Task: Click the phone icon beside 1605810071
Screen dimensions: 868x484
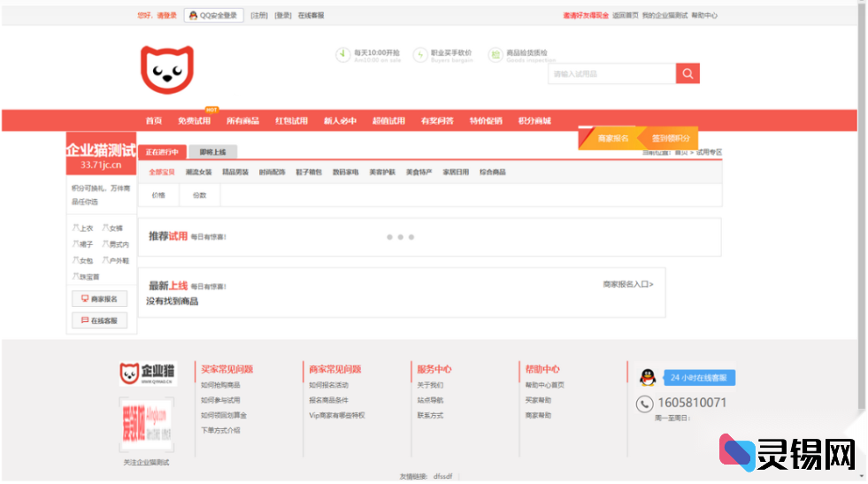Action: point(644,403)
